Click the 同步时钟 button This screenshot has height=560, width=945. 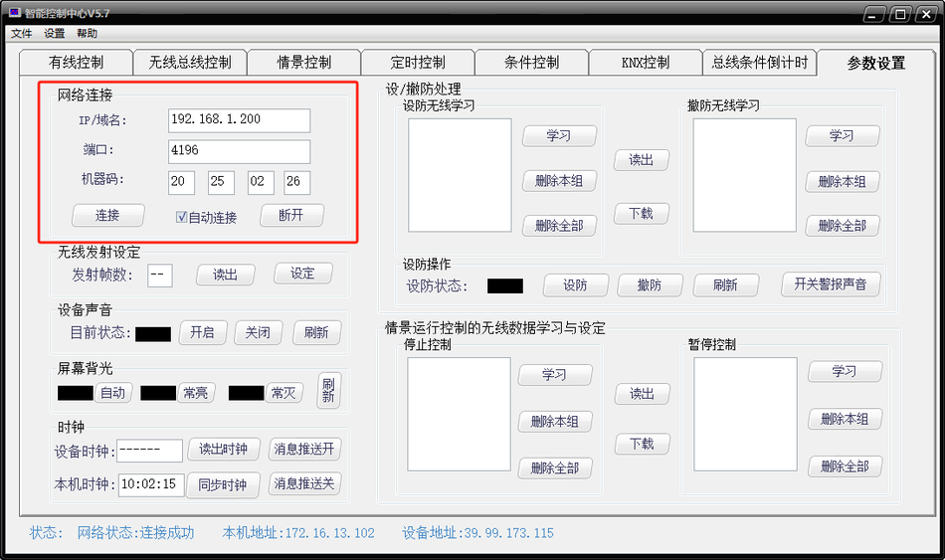coord(223,484)
